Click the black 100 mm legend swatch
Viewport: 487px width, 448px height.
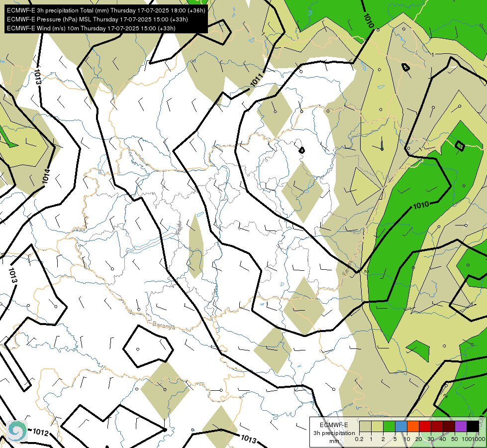click(473, 427)
